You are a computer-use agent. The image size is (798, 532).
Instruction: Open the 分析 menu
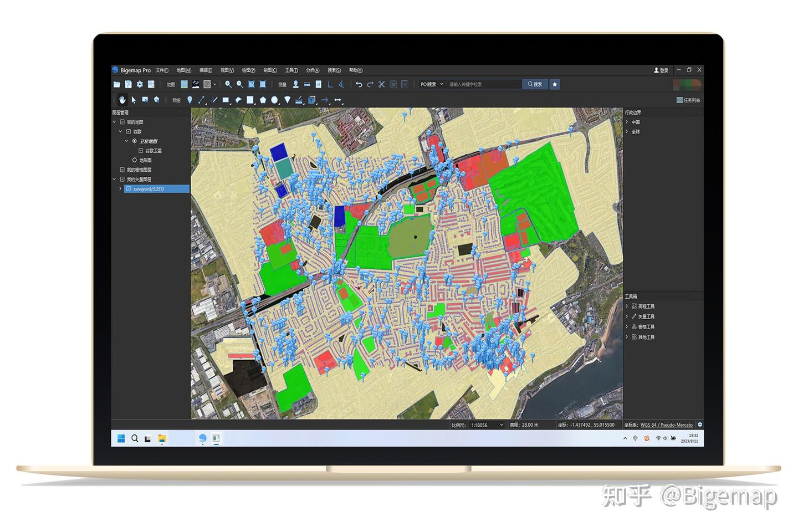click(312, 70)
